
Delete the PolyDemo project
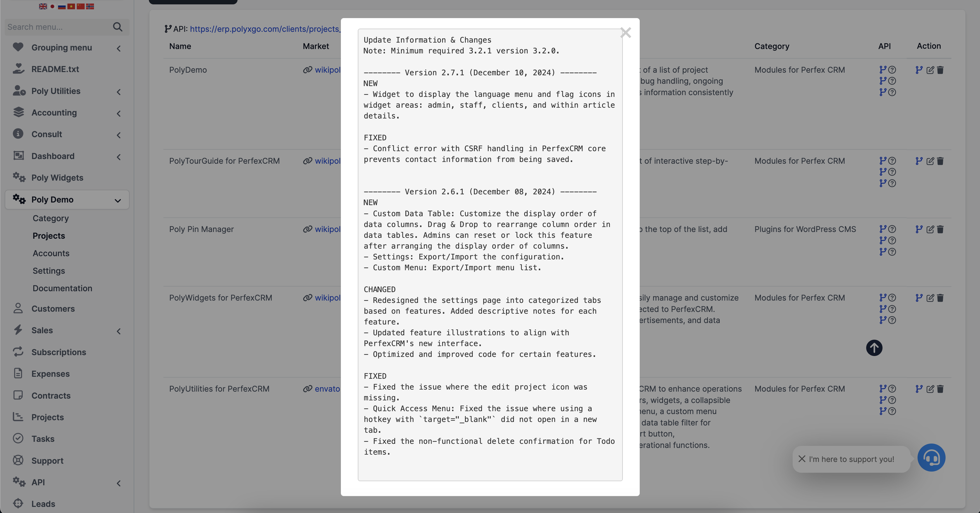point(940,70)
